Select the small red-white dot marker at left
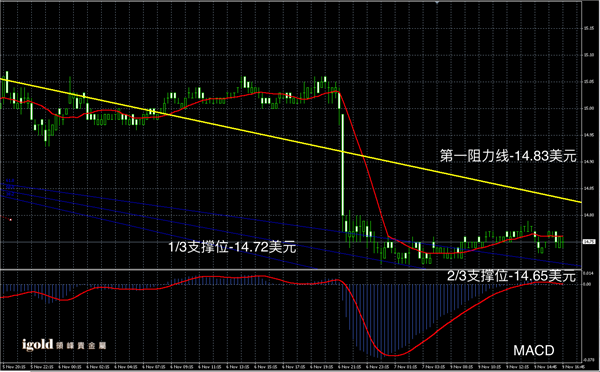 pyautogui.click(x=10, y=220)
